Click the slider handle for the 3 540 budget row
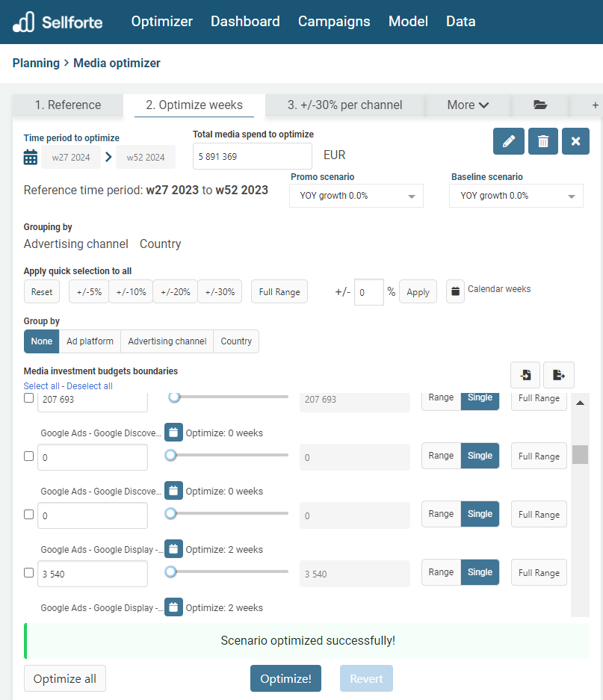The image size is (603, 700). pyautogui.click(x=171, y=572)
